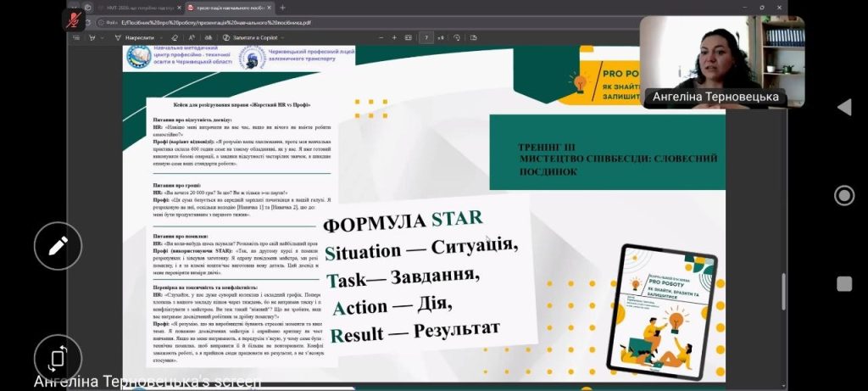The height and width of the screenshot is (391, 868).
Task: Open a new browser tab
Action: 282,8
